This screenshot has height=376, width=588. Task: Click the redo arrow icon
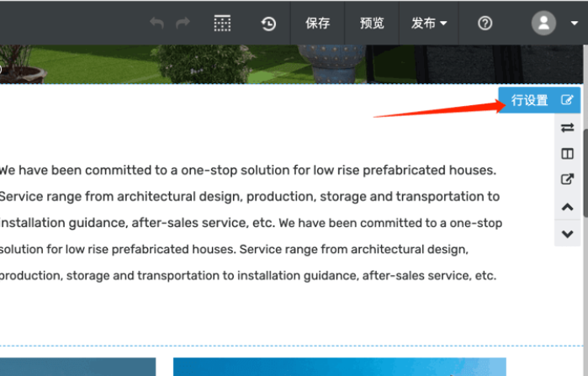183,24
